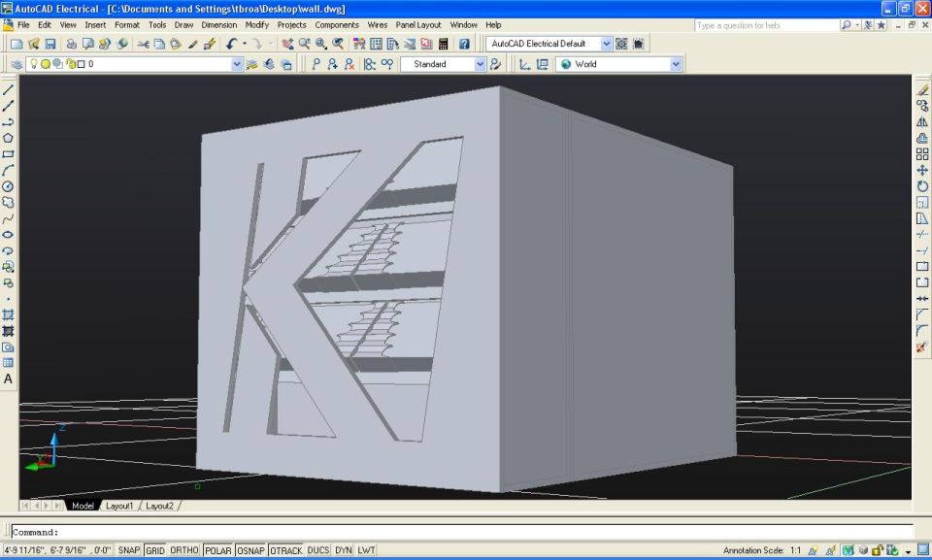
Task: Click the New drawing icon
Action: pos(17,44)
